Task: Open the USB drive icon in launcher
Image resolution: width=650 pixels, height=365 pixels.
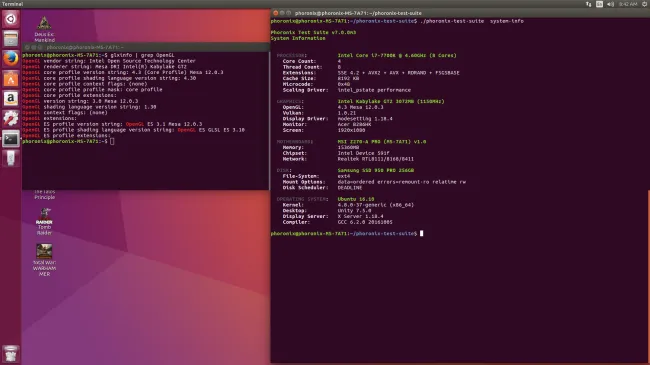Action: click(11, 158)
